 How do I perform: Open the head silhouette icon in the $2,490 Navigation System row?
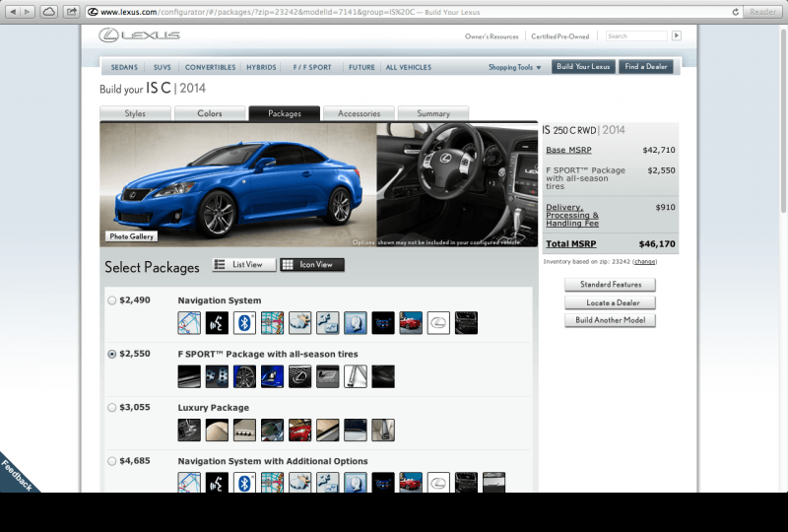point(355,323)
